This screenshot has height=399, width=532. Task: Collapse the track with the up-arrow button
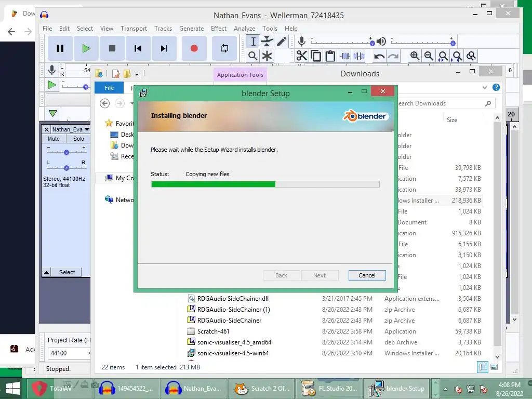click(46, 272)
